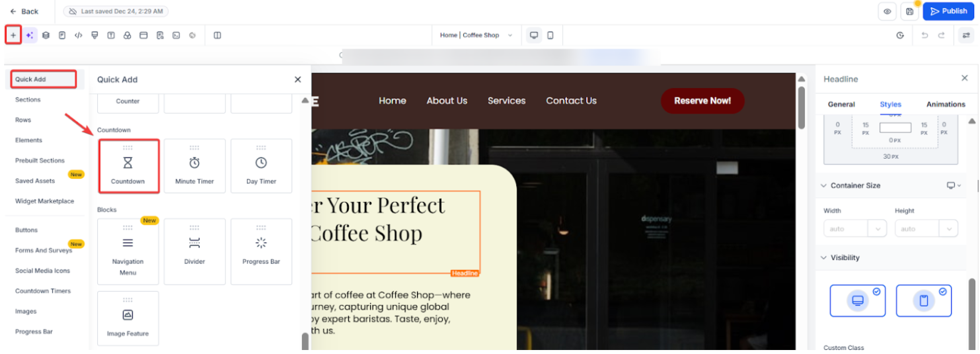Click the plus add element icon
This screenshot has width=980, height=354.
[13, 35]
